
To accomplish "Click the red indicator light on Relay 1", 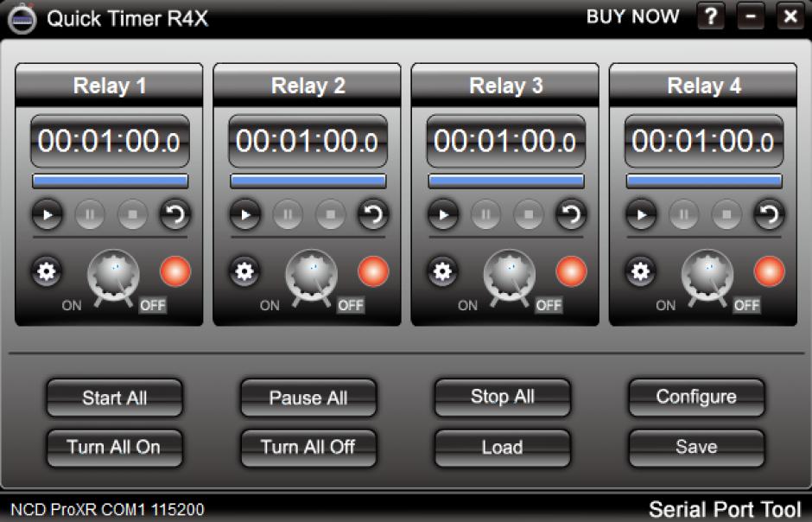I will tap(175, 271).
